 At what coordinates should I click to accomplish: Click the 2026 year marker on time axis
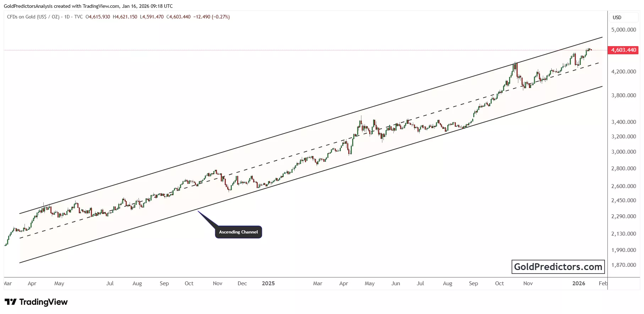pos(579,283)
